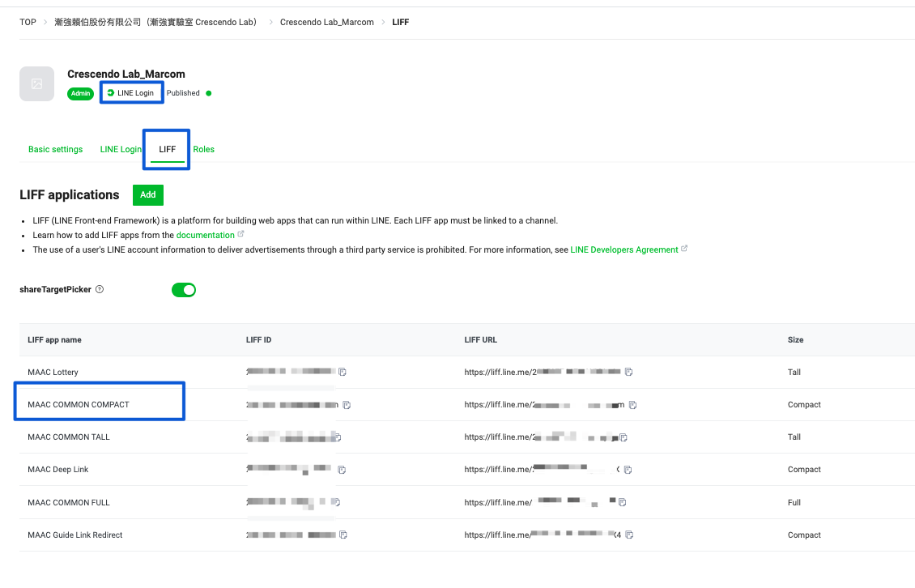Copy the MAAC Guide Link Redirect LIFF ID
Image resolution: width=915 pixels, height=588 pixels.
click(343, 535)
